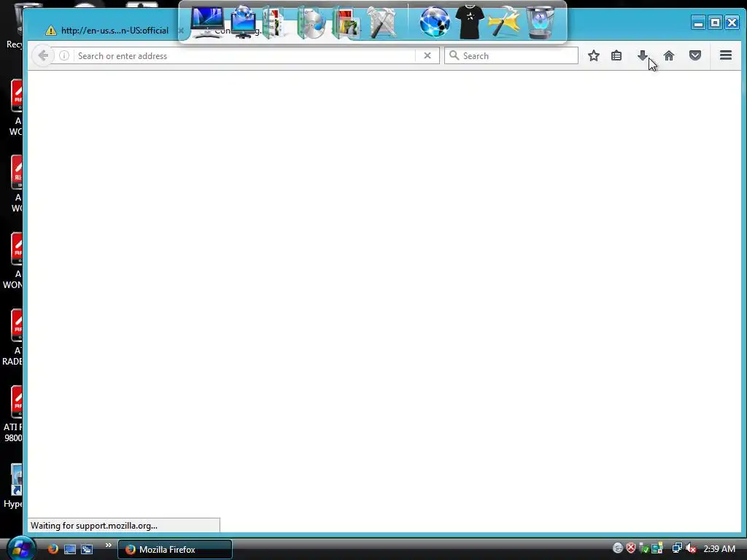Select Mozilla Firefox taskbar button
747x560 pixels.
tap(175, 550)
